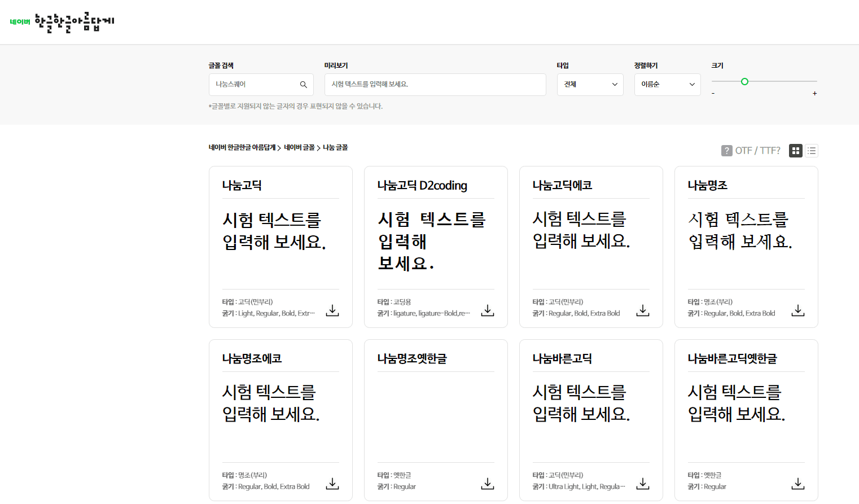Open the 나눔명조 card title
859x504 pixels.
tap(708, 186)
